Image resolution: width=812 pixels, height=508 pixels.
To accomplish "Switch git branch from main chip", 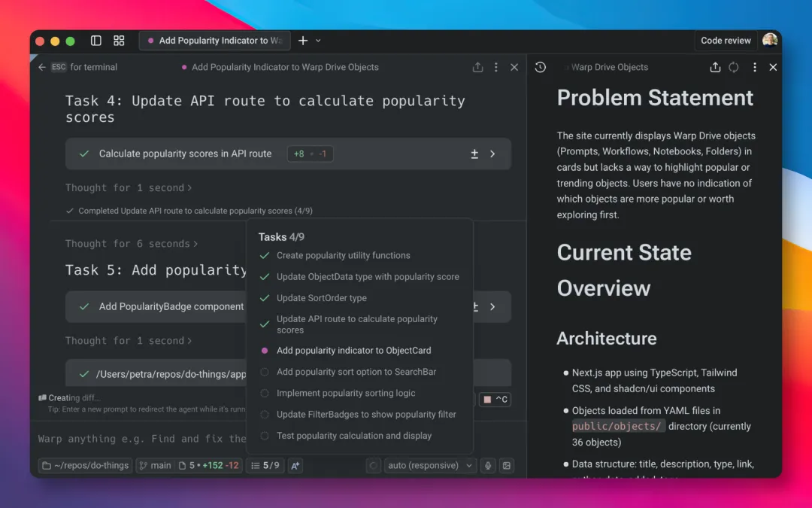I will point(155,466).
